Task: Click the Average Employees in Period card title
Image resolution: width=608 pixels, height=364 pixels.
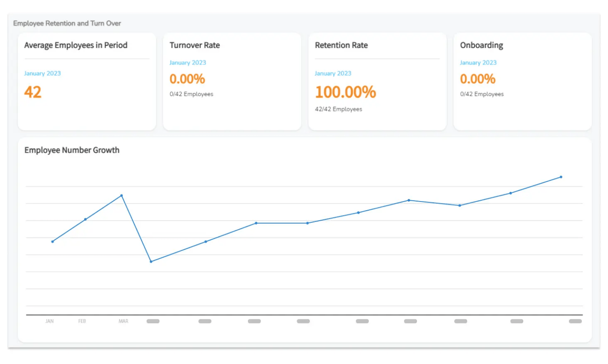Action: (76, 45)
